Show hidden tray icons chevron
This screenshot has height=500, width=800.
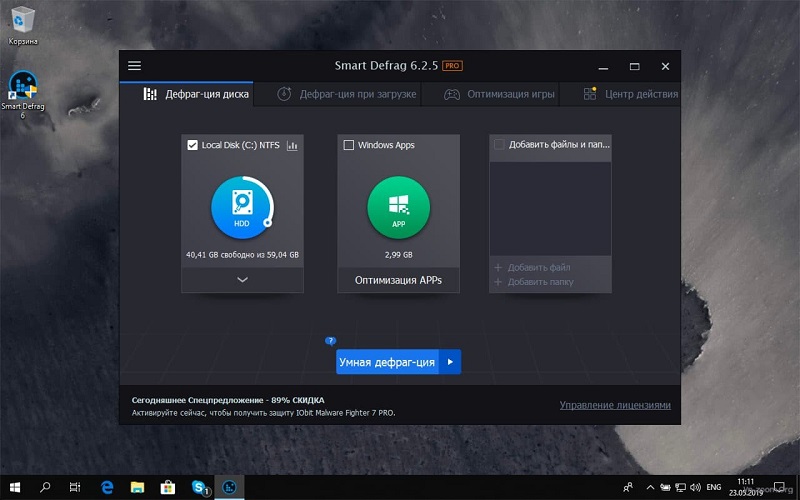click(650, 487)
